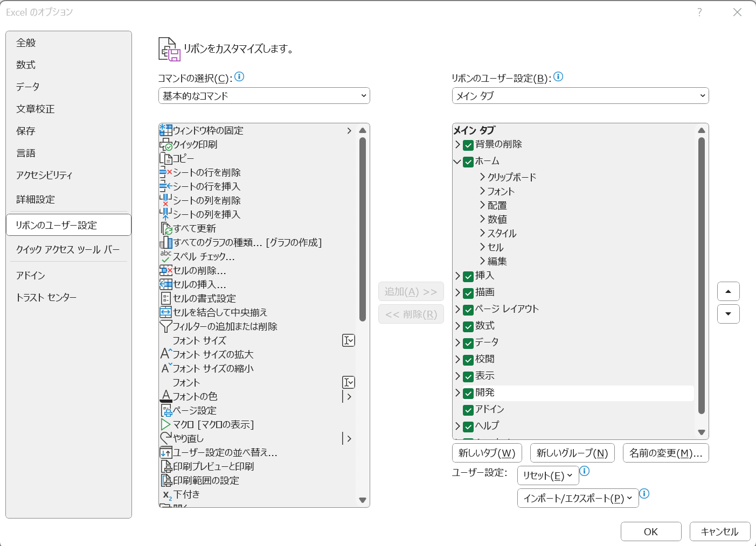
Task: Select the クイック印刷 printer icon
Action: point(166,144)
